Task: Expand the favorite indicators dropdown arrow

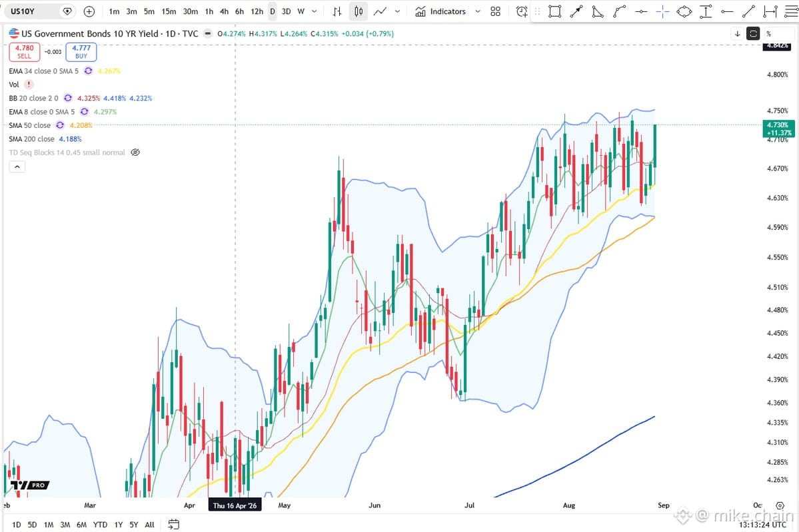Action: tap(477, 11)
